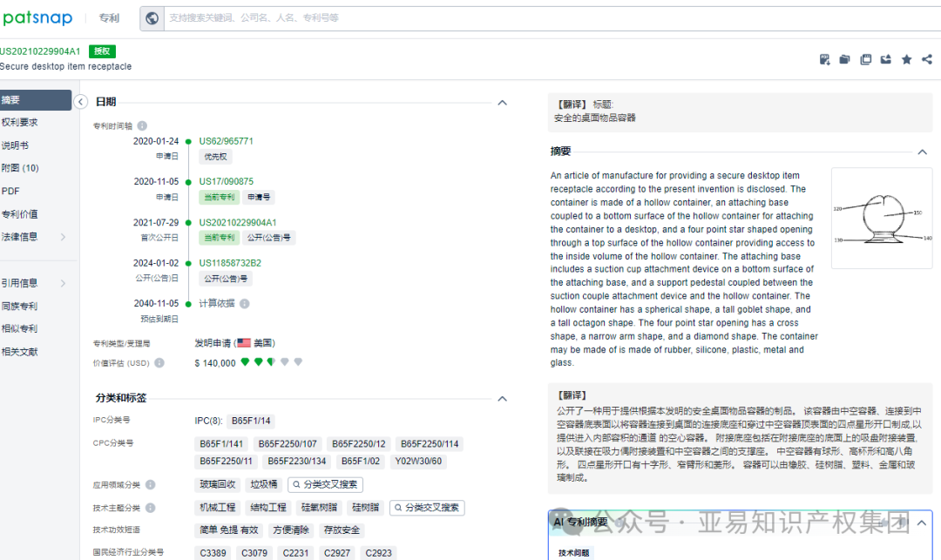The image size is (941, 560).
Task: Collapse the left sidebar with the arrow button
Action: [x=81, y=102]
